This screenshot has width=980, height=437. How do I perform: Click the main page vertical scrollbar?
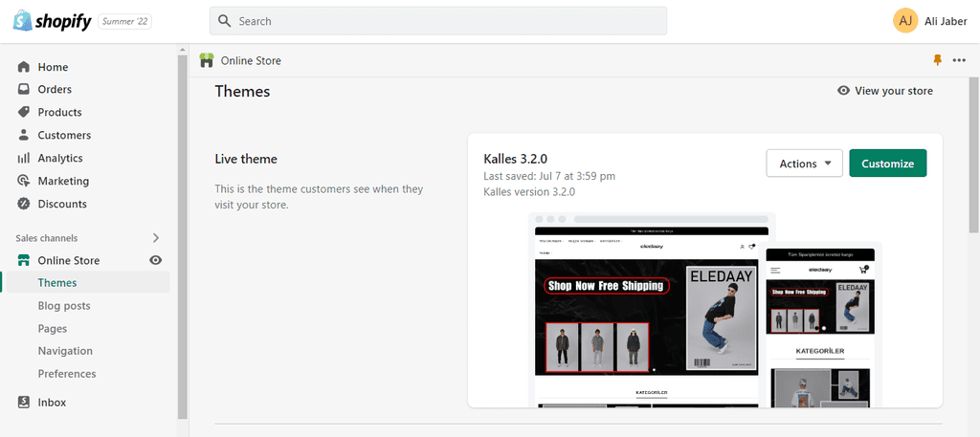coord(974,155)
